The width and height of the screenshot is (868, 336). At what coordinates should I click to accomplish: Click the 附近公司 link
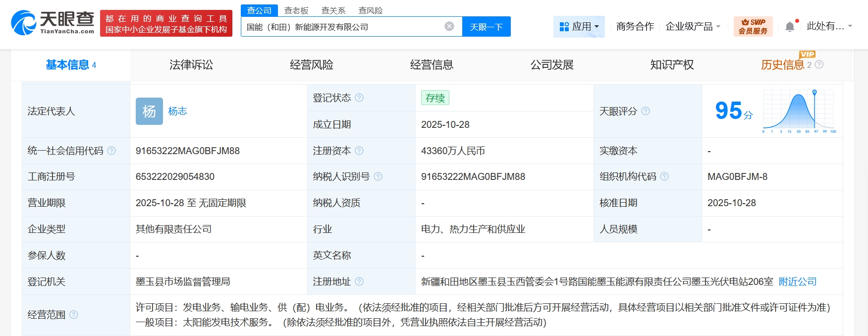[797, 281]
